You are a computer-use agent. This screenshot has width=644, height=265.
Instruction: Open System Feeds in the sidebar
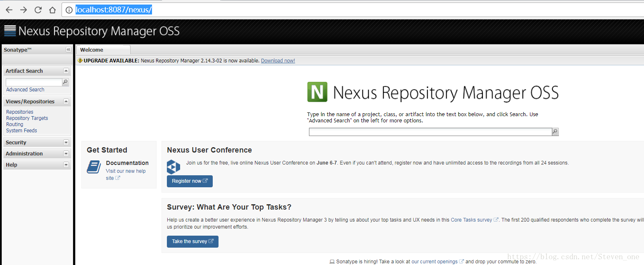[x=21, y=131]
